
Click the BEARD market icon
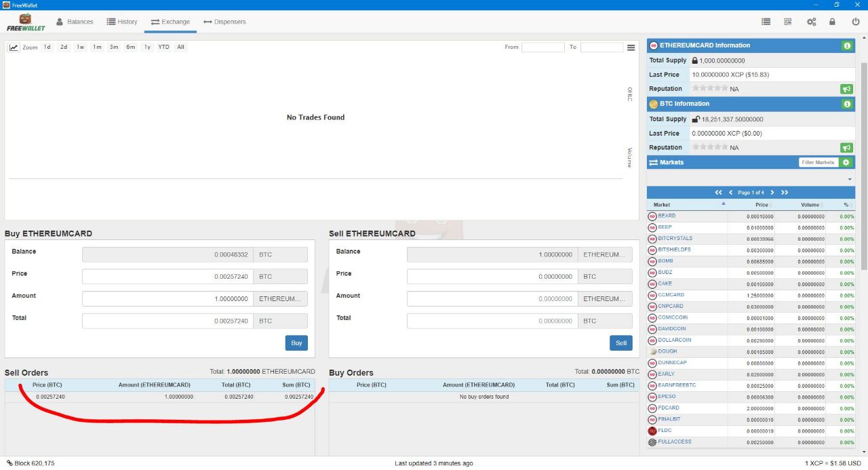(652, 216)
